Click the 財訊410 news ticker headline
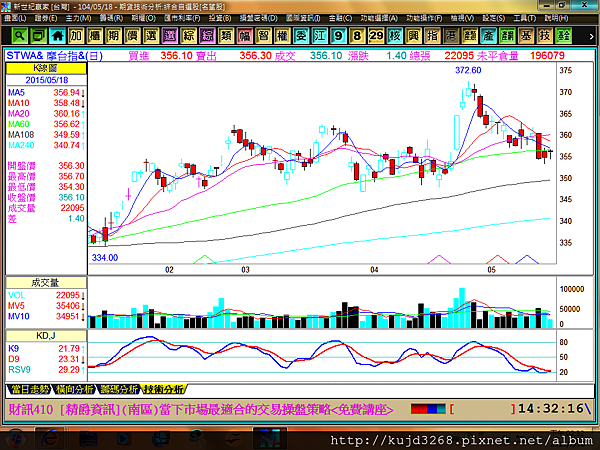 pos(201,410)
